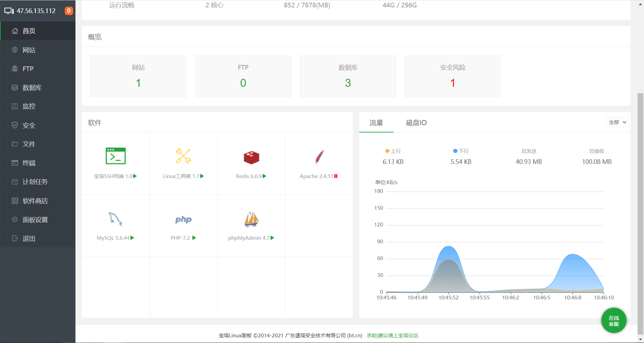Viewport: 644px width, 343px height.
Task: Open the phpMyAdmin sailboat icon
Action: (251, 220)
